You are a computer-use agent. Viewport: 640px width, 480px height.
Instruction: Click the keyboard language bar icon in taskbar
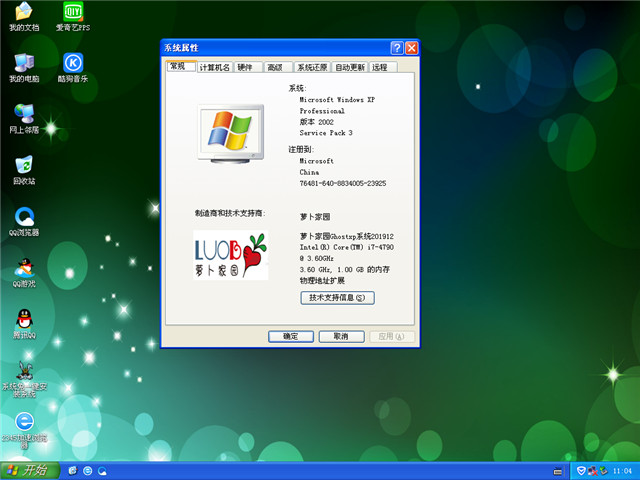[x=558, y=471]
